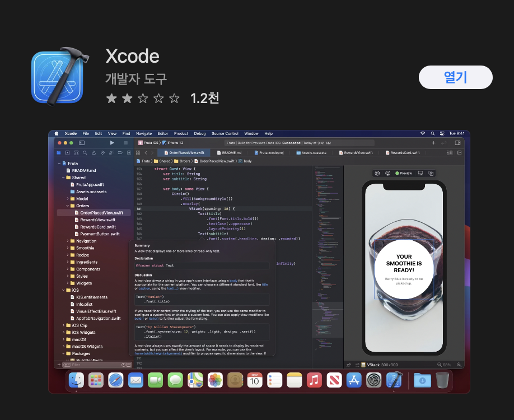The width and height of the screenshot is (514, 420).
Task: Select the Symbol navigator icon
Action: 76,152
